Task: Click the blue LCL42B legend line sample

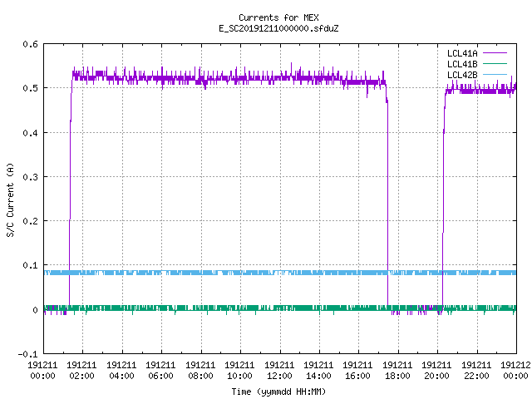Action: [495, 74]
